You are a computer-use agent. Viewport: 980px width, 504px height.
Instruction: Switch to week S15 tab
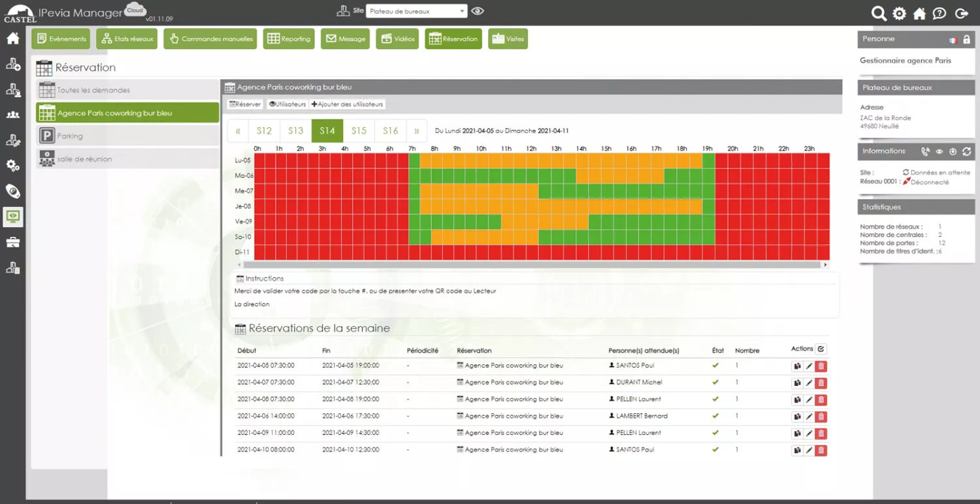click(359, 131)
